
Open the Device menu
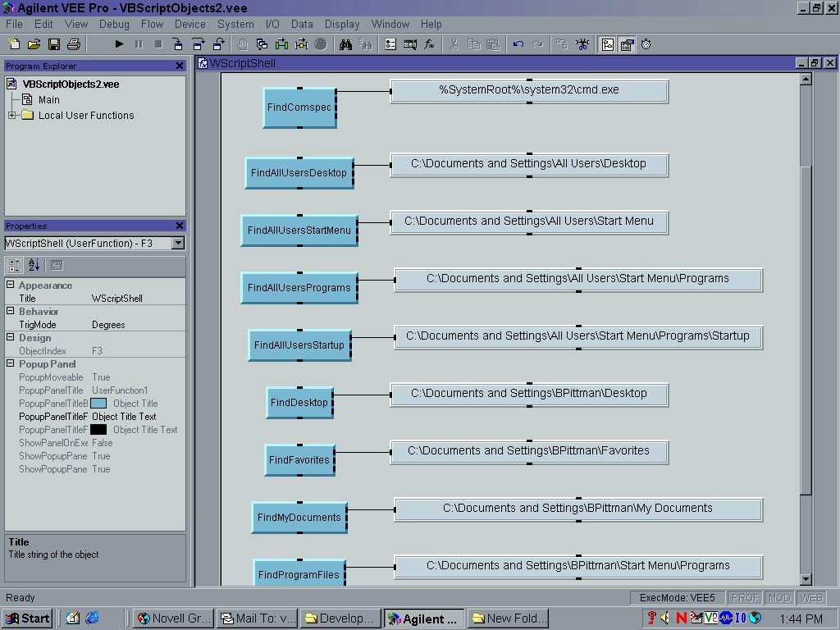(189, 25)
